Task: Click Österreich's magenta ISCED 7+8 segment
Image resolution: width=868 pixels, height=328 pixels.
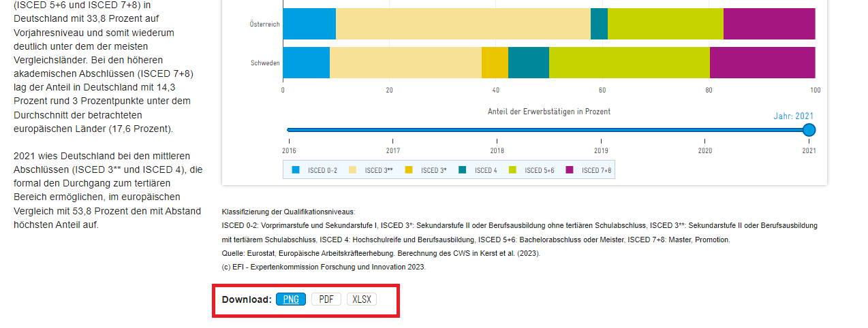Action: (x=769, y=24)
